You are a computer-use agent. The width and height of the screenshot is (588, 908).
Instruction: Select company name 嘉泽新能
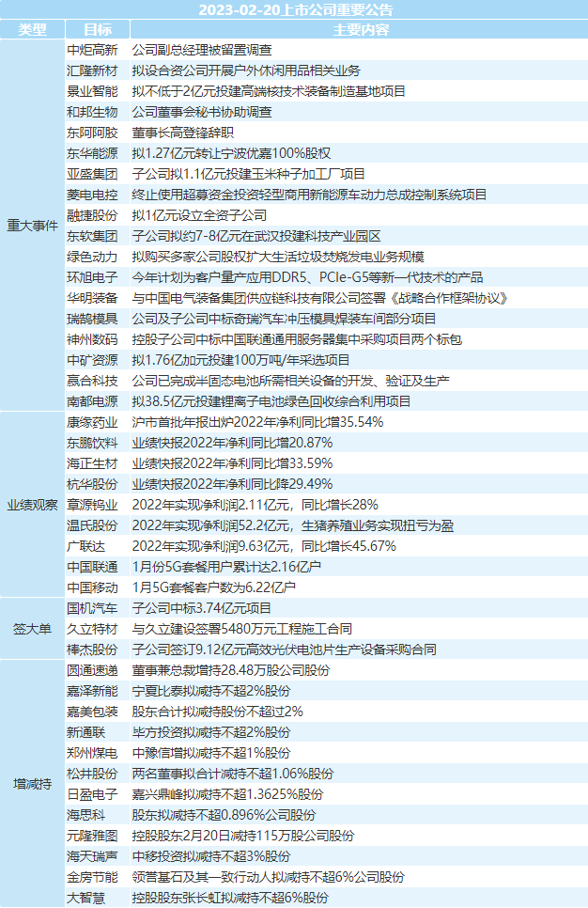[92, 691]
